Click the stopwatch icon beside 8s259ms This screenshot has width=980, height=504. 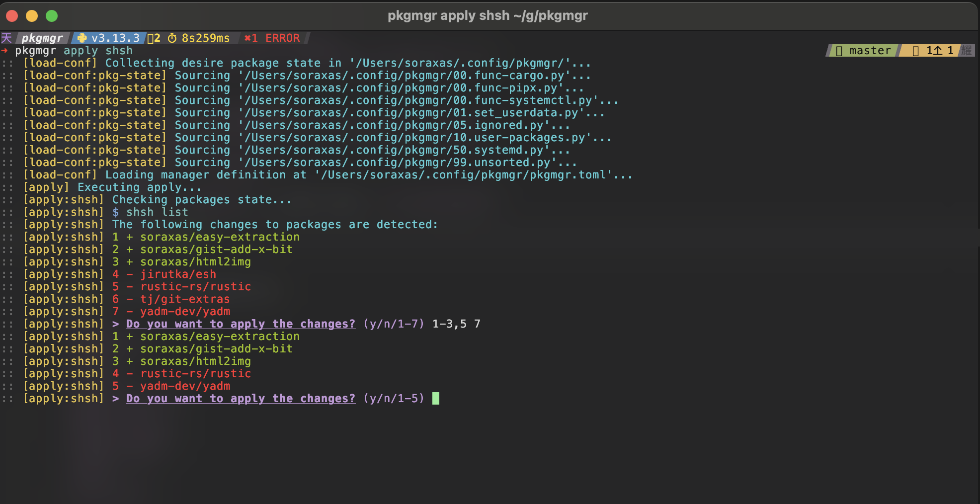click(172, 38)
